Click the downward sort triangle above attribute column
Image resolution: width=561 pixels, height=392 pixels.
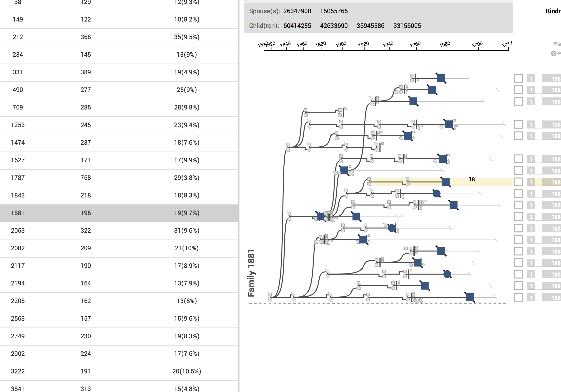[x=555, y=43]
